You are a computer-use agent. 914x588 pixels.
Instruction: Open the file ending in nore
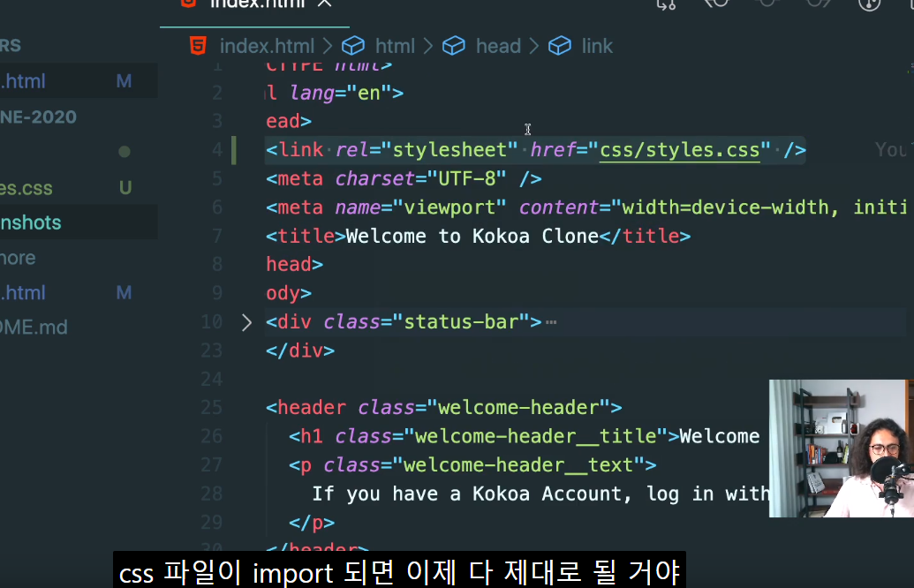pyautogui.click(x=18, y=258)
